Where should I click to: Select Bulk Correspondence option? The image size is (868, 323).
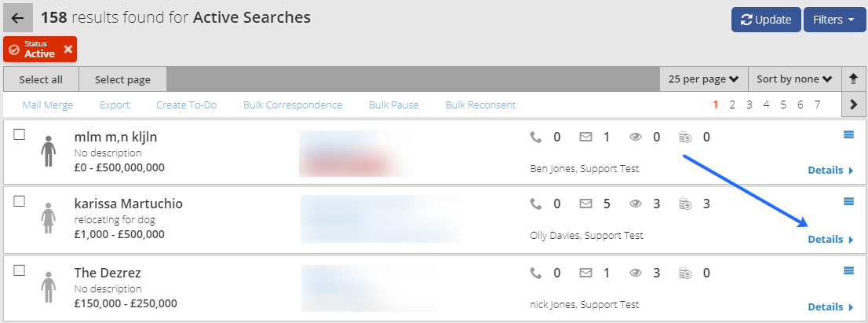(293, 105)
